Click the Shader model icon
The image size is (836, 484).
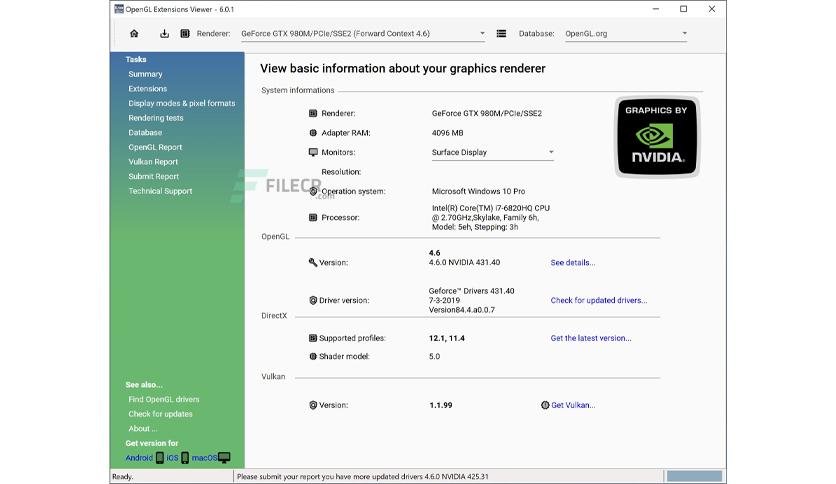pos(313,356)
